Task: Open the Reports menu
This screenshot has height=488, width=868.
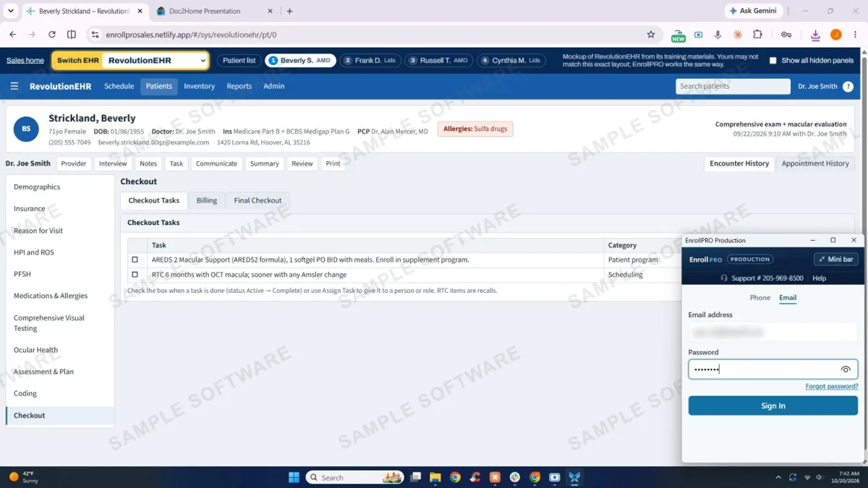Action: pyautogui.click(x=239, y=86)
